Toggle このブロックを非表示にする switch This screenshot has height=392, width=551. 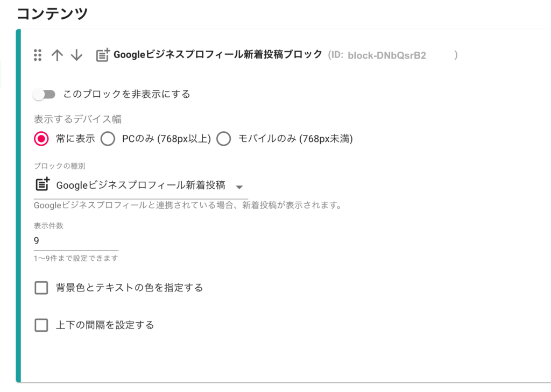click(x=44, y=94)
